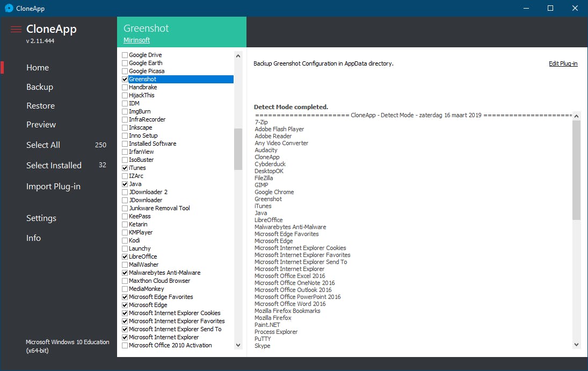This screenshot has width=588, height=371.
Task: Check the Google Drive checkbox
Action: pos(125,55)
